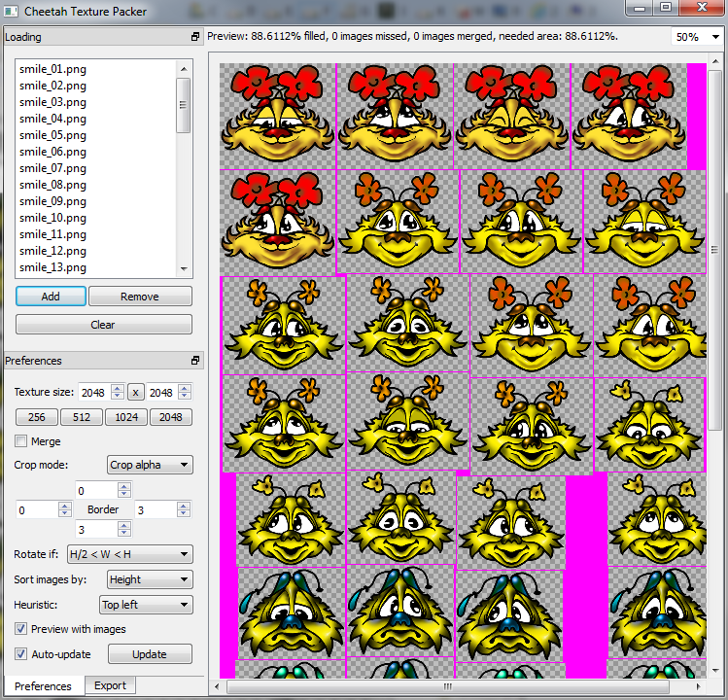728x700 pixels.
Task: Set texture size preset to 2048
Action: click(171, 417)
